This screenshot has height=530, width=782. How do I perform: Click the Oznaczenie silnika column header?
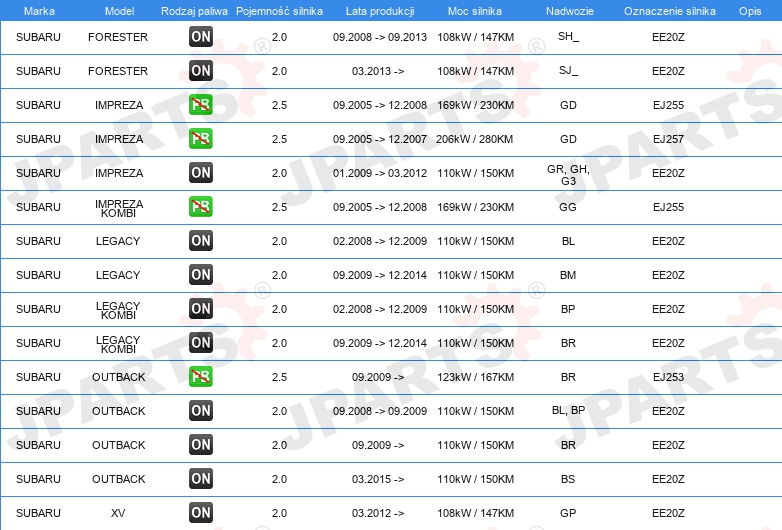[x=669, y=11]
